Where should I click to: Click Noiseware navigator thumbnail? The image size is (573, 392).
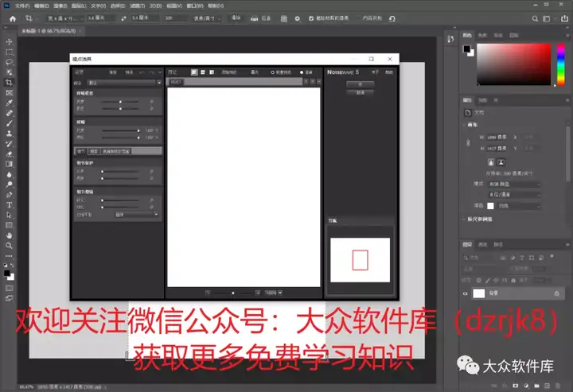(x=360, y=260)
